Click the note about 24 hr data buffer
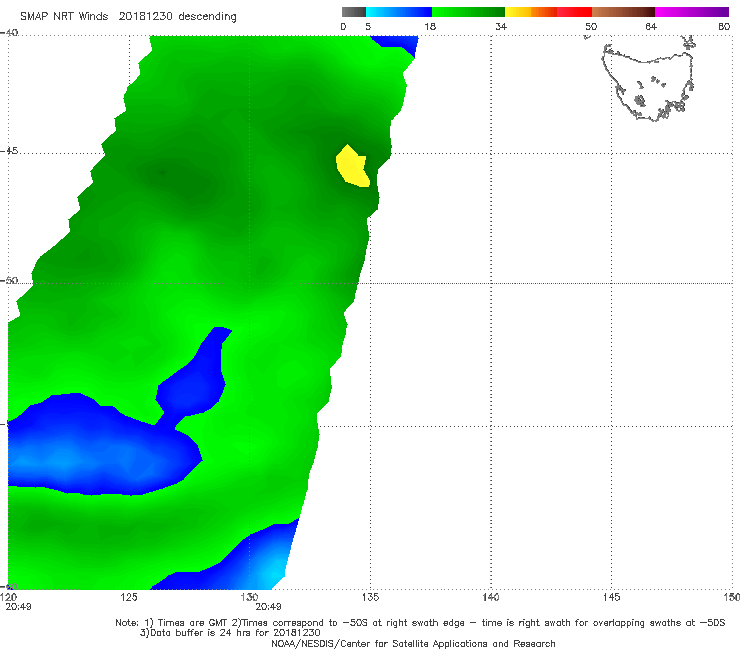Viewport: 740px width, 650px height. pos(230,633)
